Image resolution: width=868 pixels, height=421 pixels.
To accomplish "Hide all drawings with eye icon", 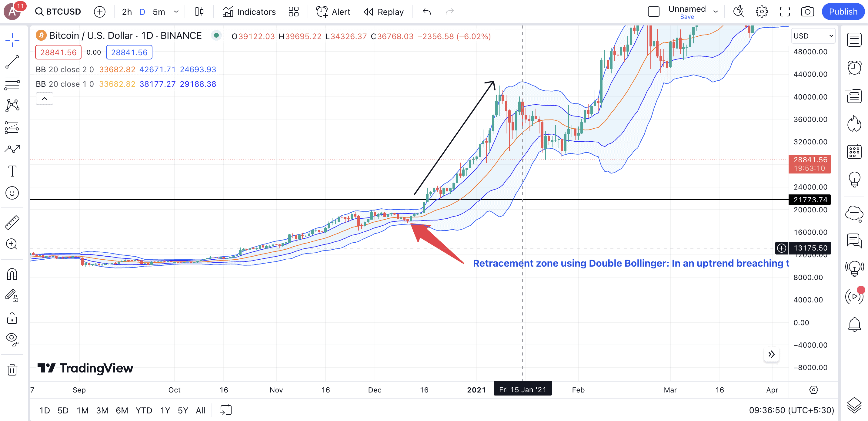I will [x=12, y=339].
